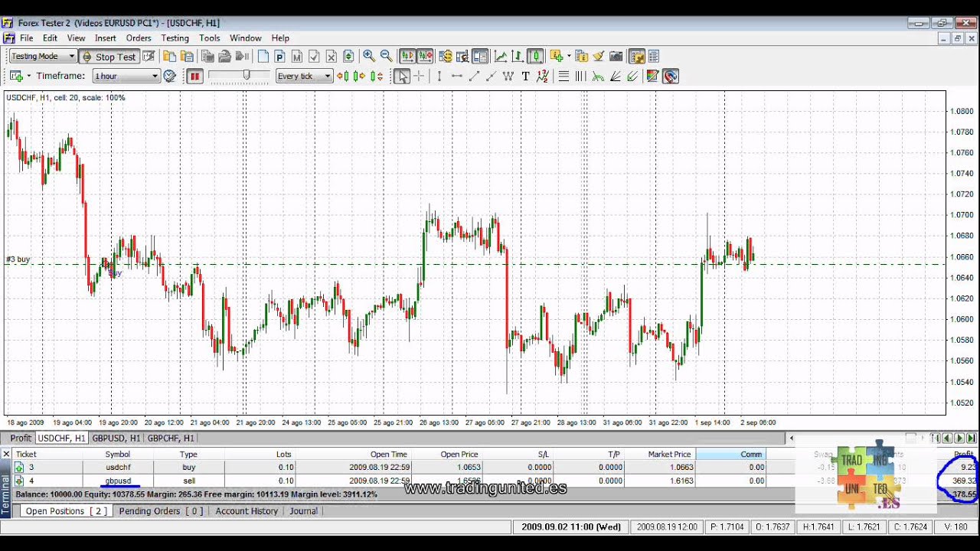
Task: Click the new chart plus icon
Action: point(16,77)
